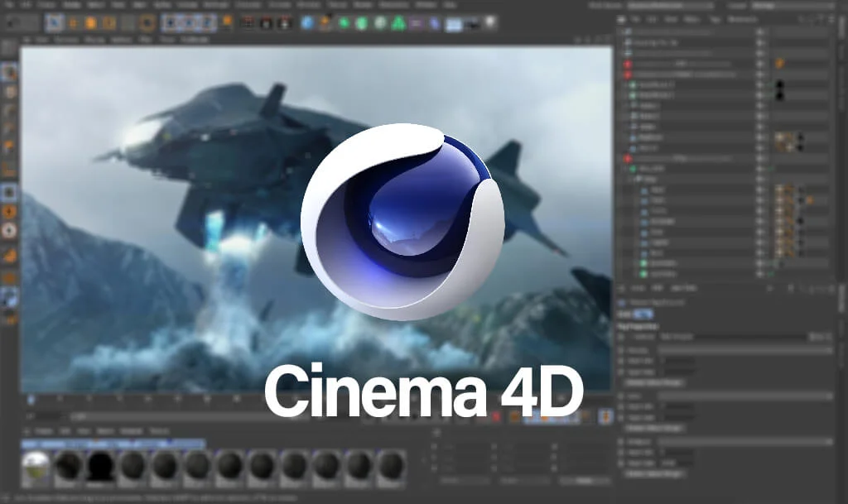The image size is (848, 504).
Task: Switch to Model mode in the left palette
Action: tap(9, 71)
